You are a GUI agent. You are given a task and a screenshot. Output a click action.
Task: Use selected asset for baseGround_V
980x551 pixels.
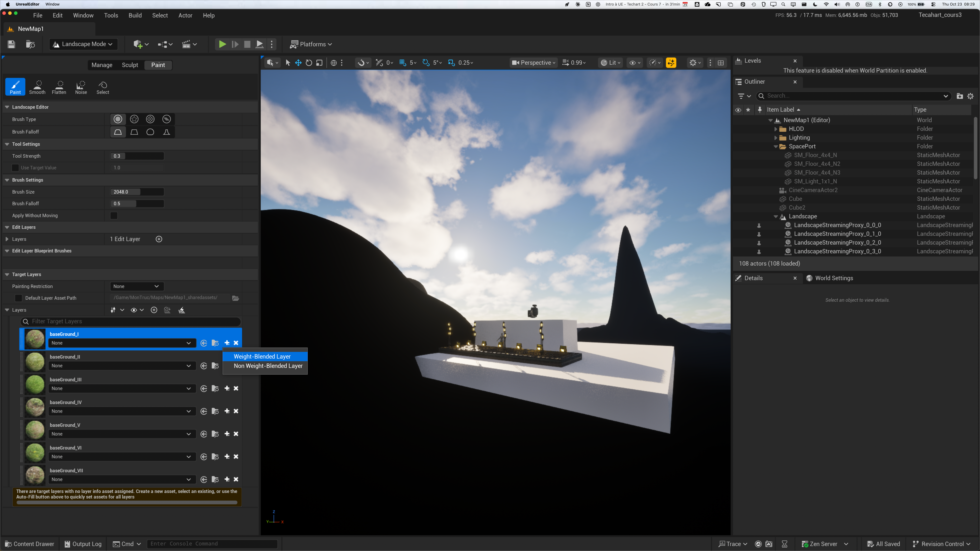click(x=204, y=434)
